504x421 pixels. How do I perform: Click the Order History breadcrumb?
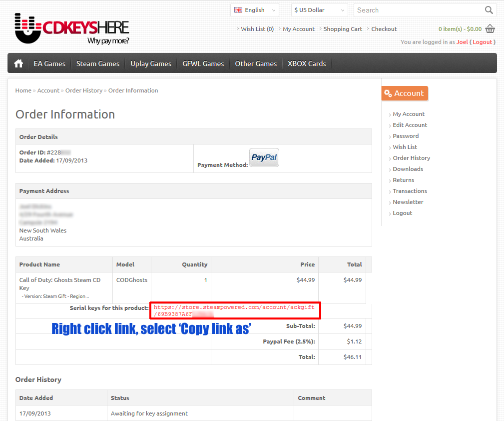click(84, 90)
